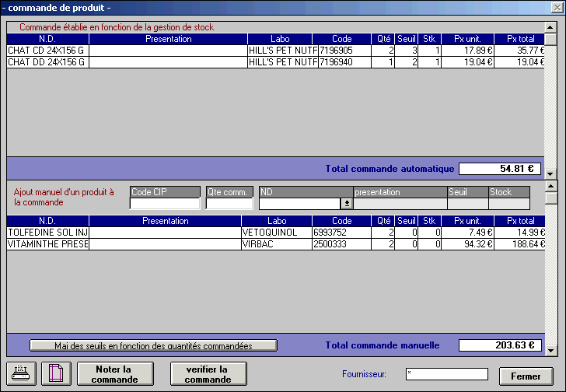The width and height of the screenshot is (566, 392).
Task: Select the CHAT DD 24X156 G cell
Action: click(x=47, y=62)
